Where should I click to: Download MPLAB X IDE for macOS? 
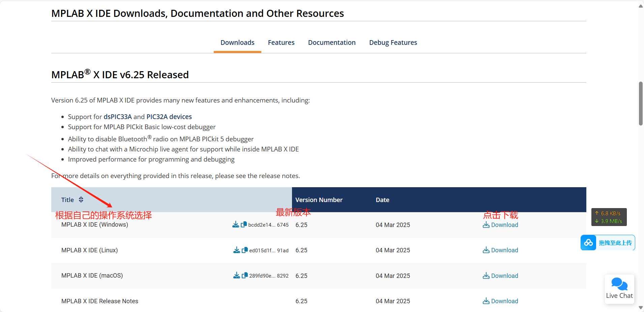tap(504, 276)
